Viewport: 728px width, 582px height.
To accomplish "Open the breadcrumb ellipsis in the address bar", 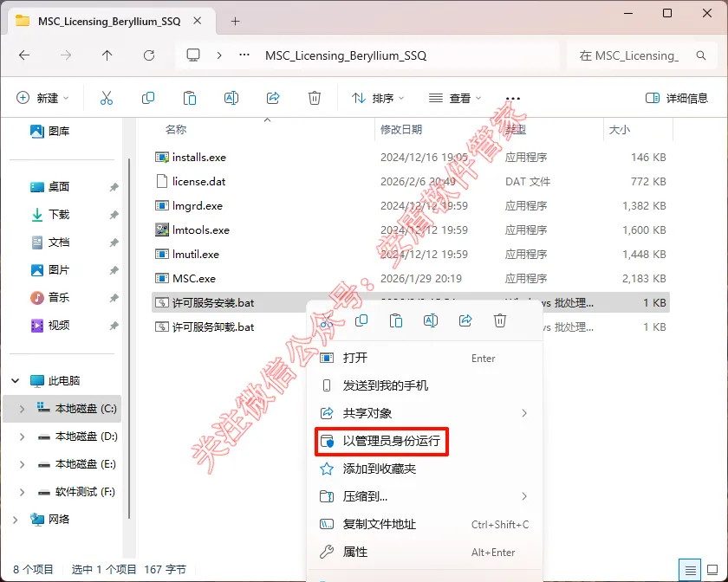I will tap(244, 55).
